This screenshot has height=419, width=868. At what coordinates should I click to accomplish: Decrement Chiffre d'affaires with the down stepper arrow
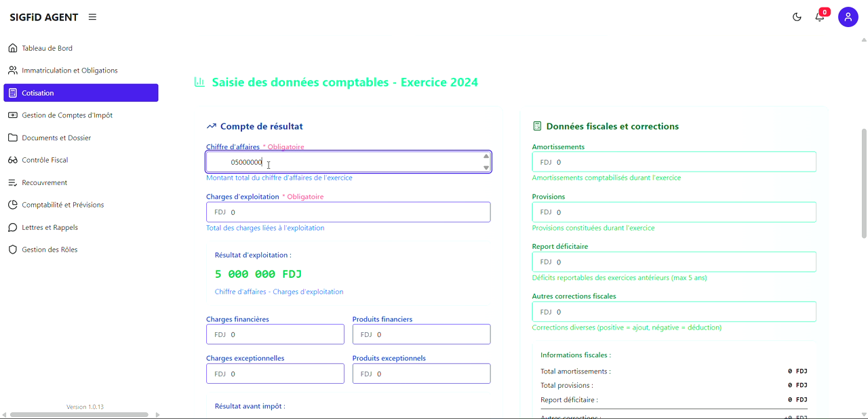click(485, 166)
